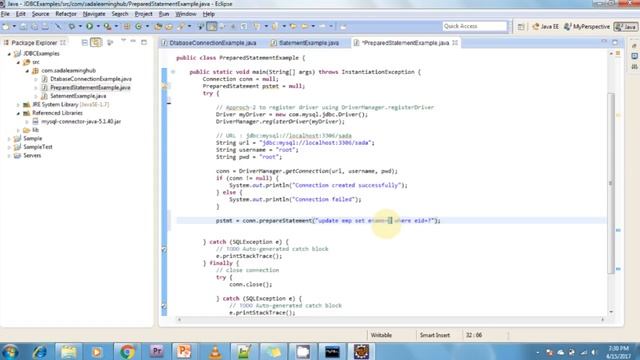Click the highlighted Toggle Mark Occurrences icon
The image size is (640, 360).
tap(212, 26)
